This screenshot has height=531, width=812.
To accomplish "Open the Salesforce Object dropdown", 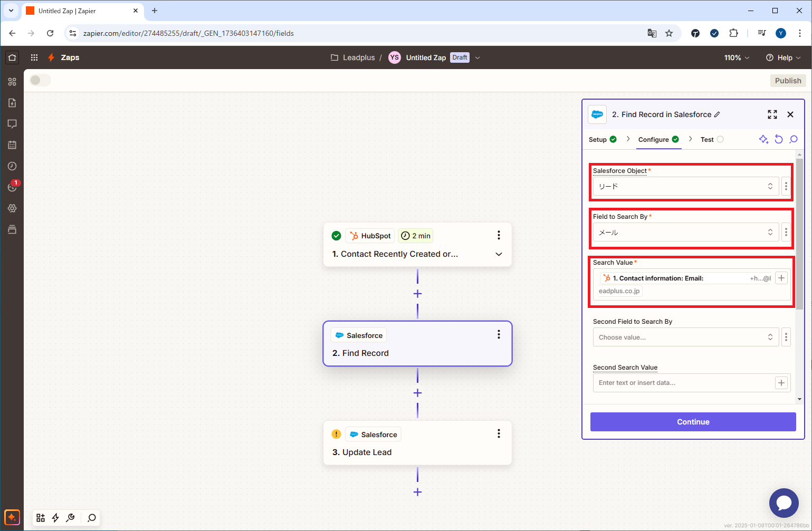I will click(x=685, y=186).
